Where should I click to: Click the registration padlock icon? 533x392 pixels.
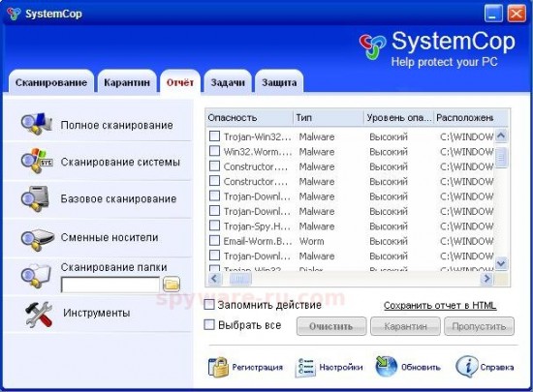218,367
